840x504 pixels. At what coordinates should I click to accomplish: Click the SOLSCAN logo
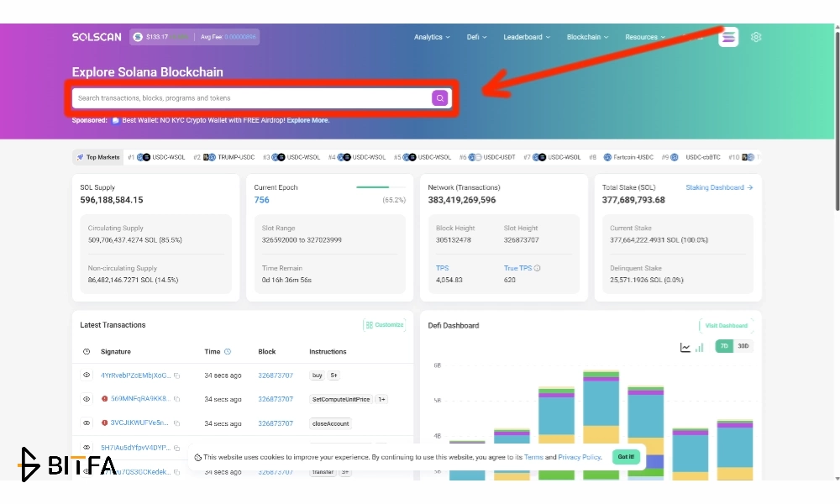pyautogui.click(x=97, y=37)
